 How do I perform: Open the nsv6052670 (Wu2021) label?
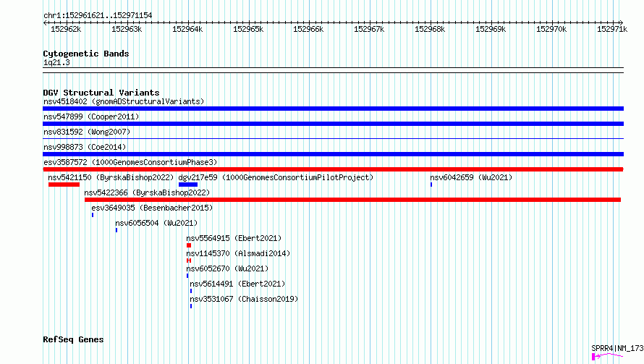[x=227, y=268]
